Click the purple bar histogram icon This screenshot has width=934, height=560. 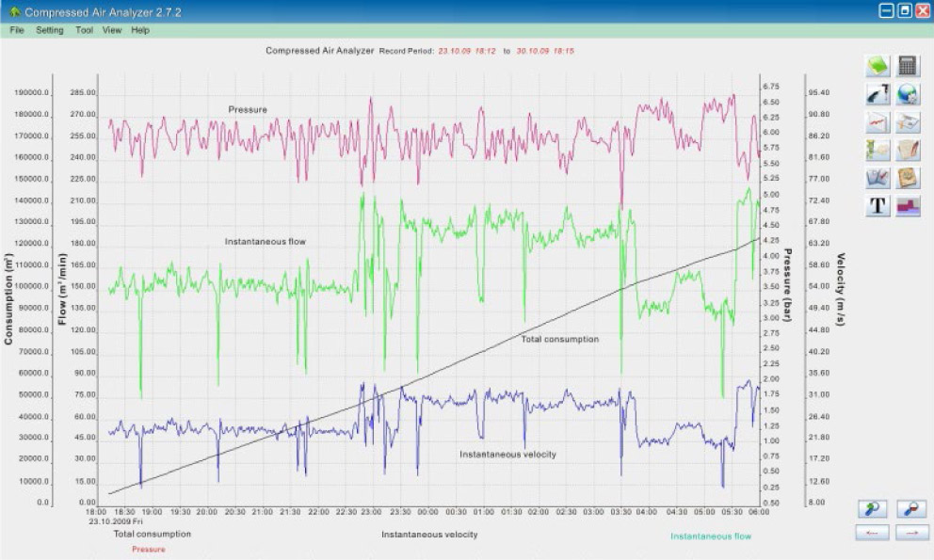909,206
